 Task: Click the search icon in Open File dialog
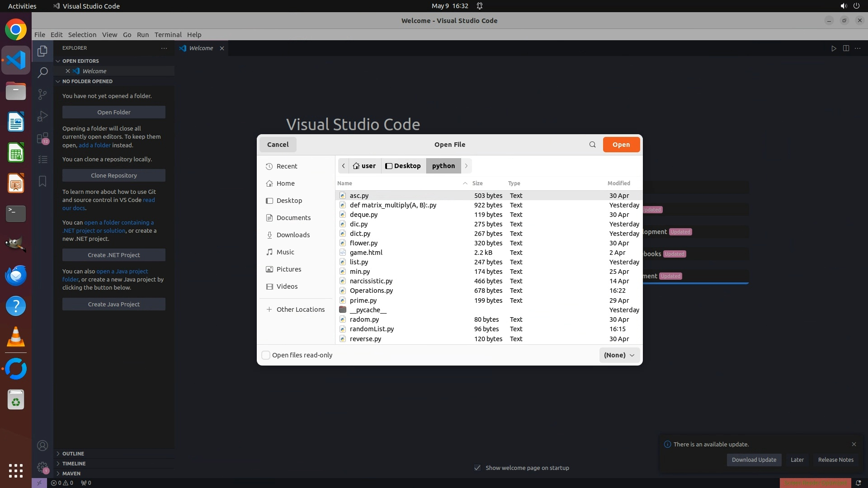click(592, 145)
